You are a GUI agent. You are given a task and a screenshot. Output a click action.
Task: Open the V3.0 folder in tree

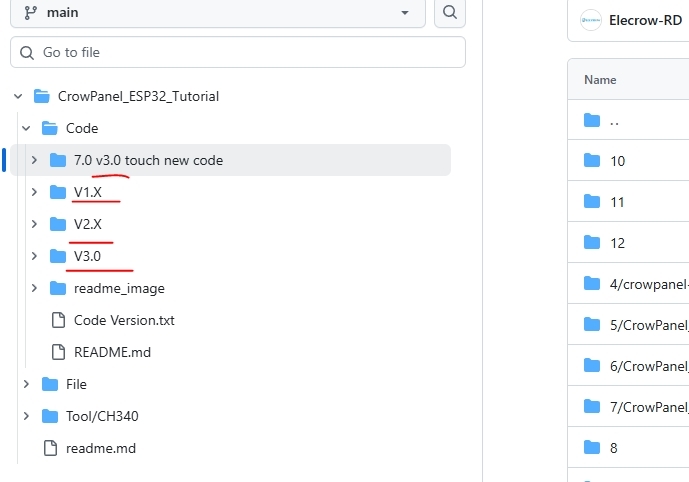88,256
